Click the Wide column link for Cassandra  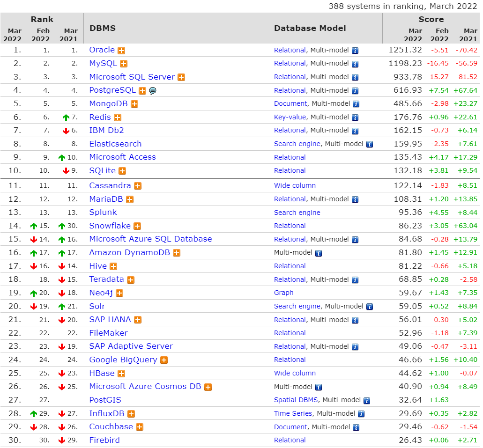[x=295, y=186]
